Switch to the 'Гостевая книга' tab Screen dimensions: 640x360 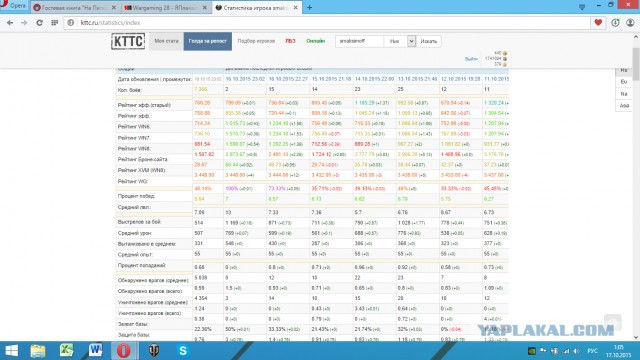pyautogui.click(x=74, y=7)
